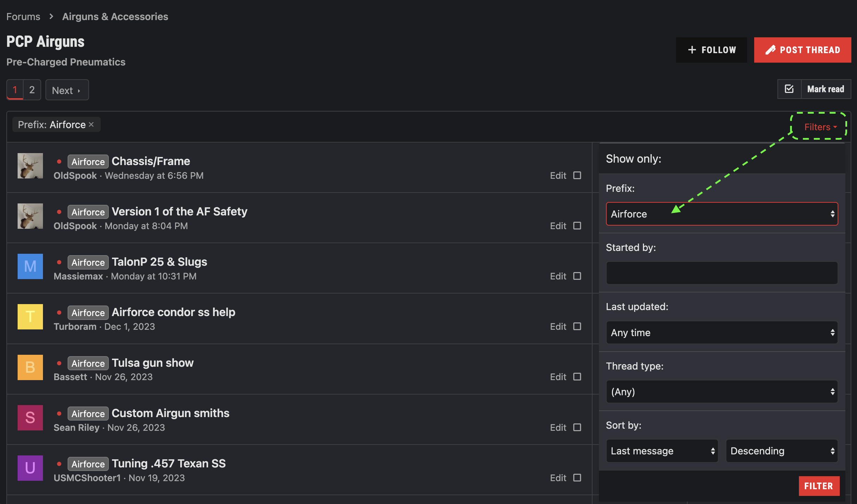
Task: Click USMCShooter1's purple U avatar
Action: pyautogui.click(x=30, y=468)
